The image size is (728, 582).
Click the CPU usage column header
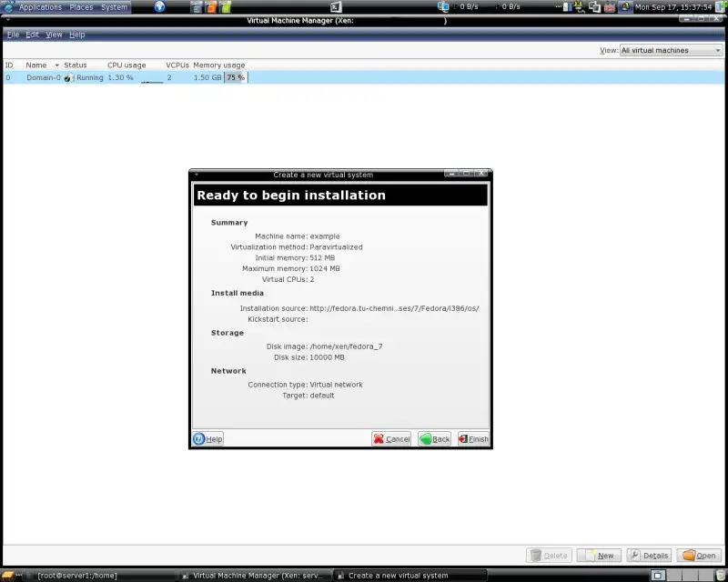126,65
